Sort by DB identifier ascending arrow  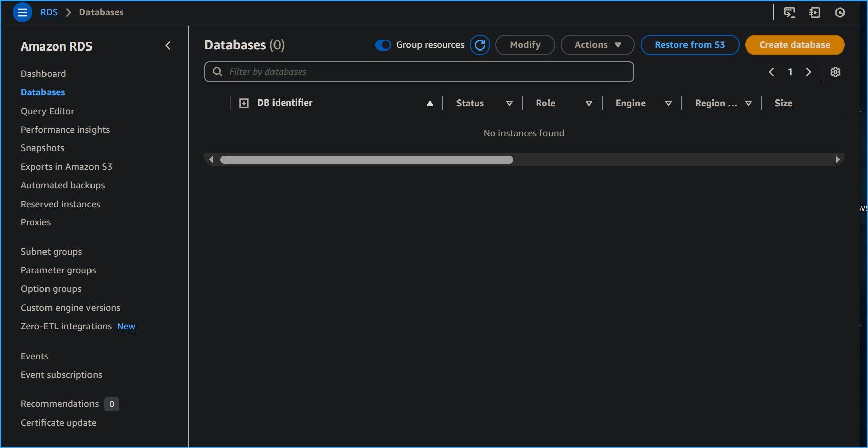430,103
